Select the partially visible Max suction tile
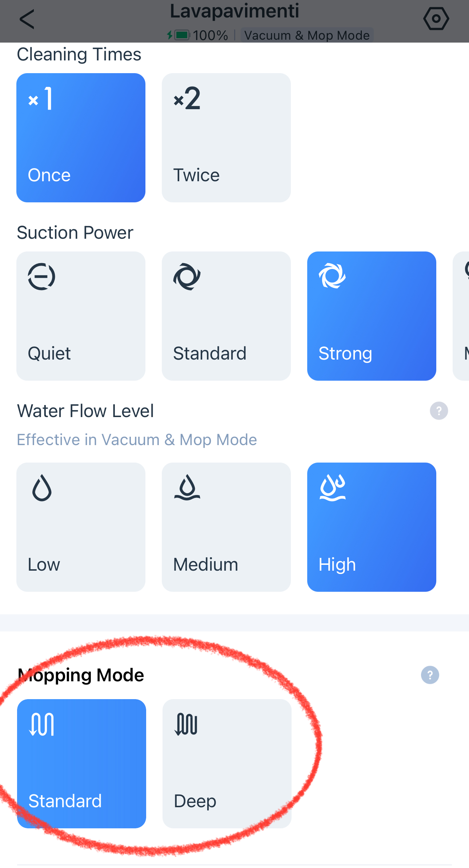The image size is (469, 868). click(462, 315)
